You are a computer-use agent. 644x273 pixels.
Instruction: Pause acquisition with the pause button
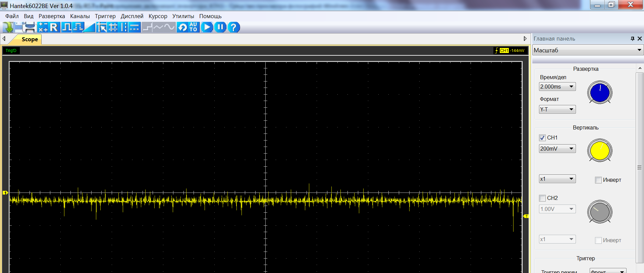pyautogui.click(x=220, y=27)
